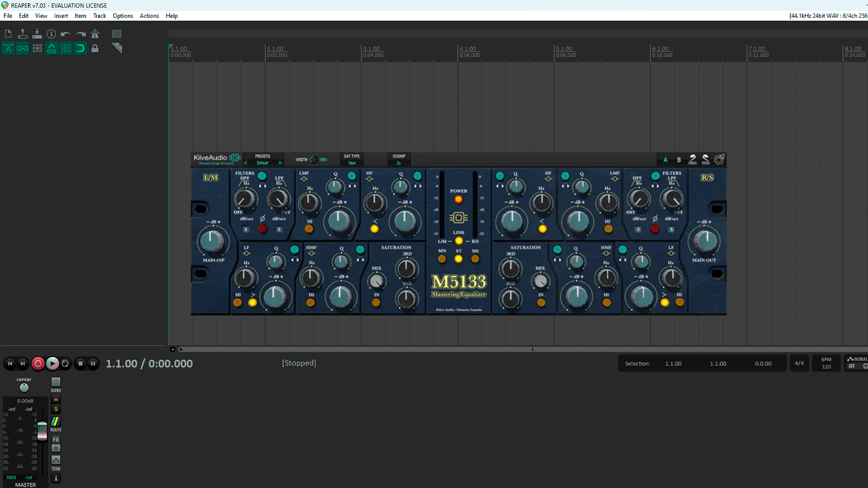Toggle grid lines toolbar icon
This screenshot has height=488, width=868.
click(66, 48)
